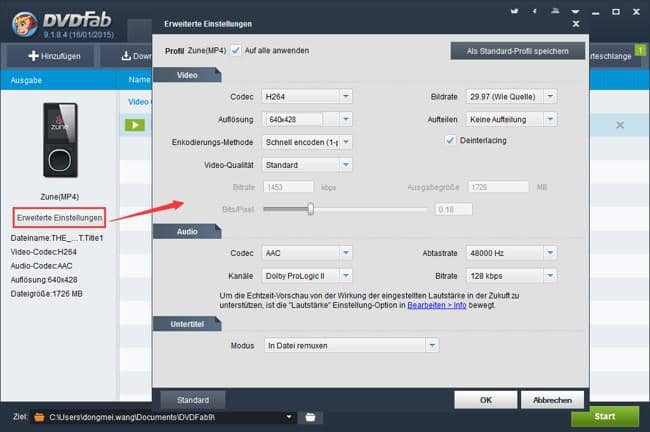Click the Ausgabegröße 1726 input field

pyautogui.click(x=498, y=187)
